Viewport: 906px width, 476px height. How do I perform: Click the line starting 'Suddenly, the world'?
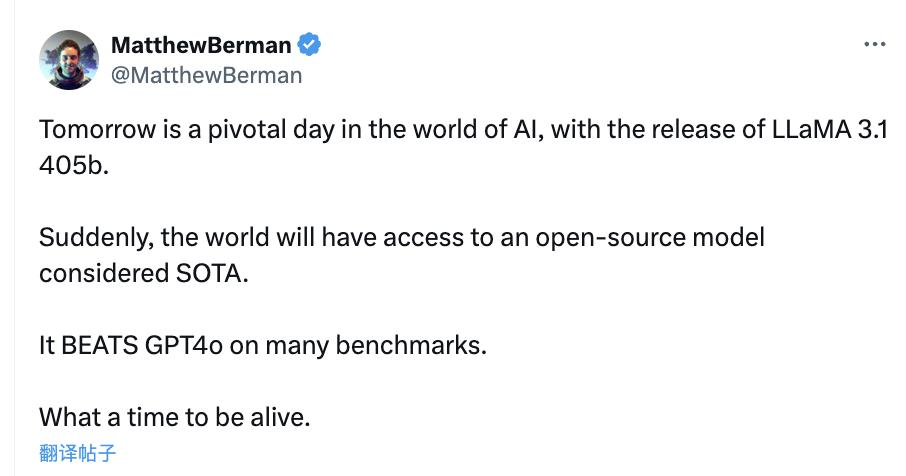tap(402, 237)
